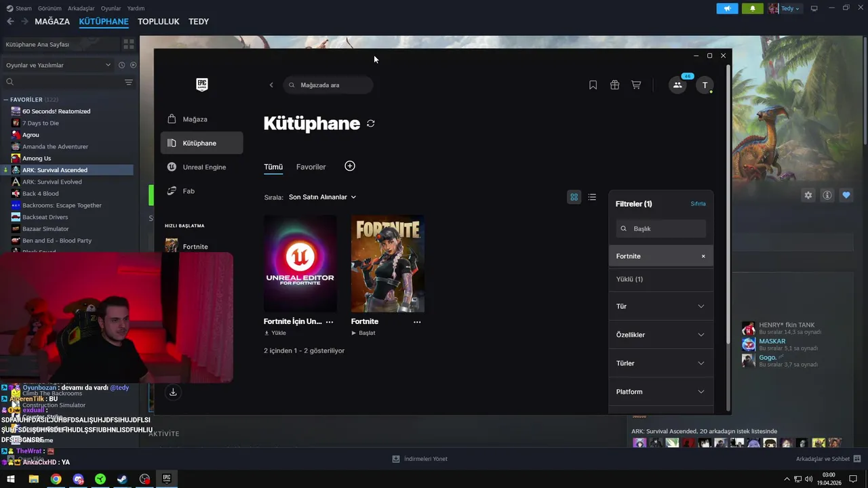
Task: Select Yüklü (1) filter
Action: click(660, 279)
